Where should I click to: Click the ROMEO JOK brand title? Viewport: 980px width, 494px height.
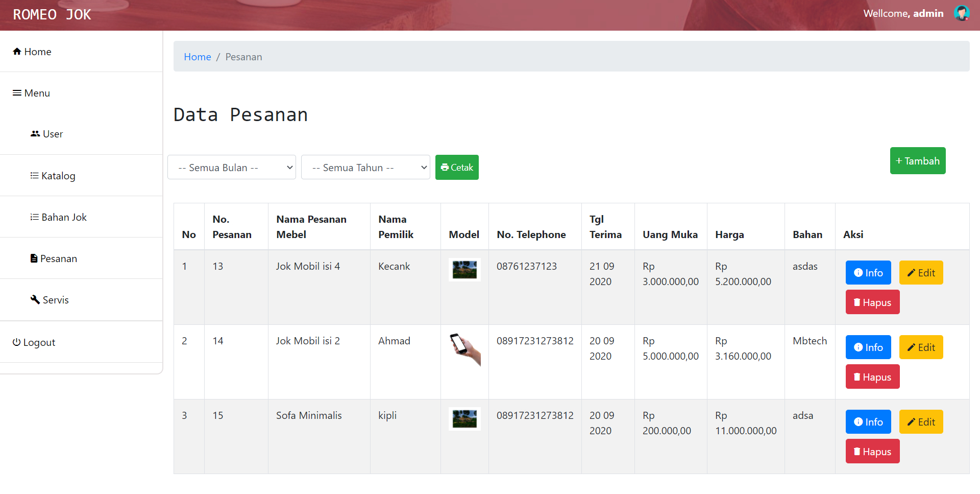(x=52, y=15)
